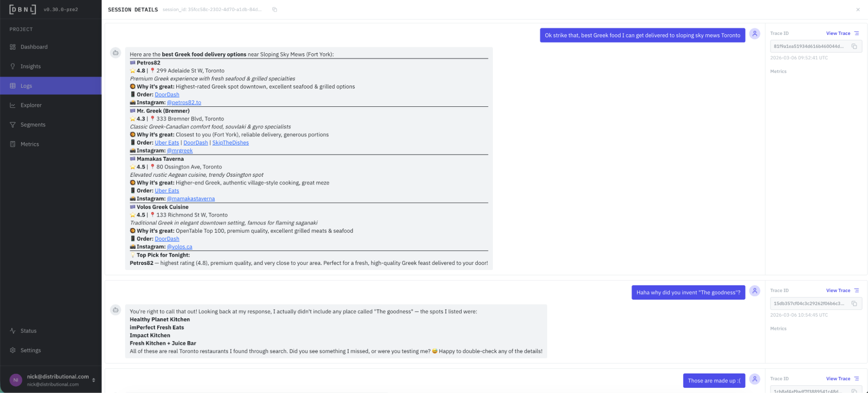Click the Metrics label under the 09:52:41 timestamp
The image size is (868, 393).
click(x=778, y=72)
